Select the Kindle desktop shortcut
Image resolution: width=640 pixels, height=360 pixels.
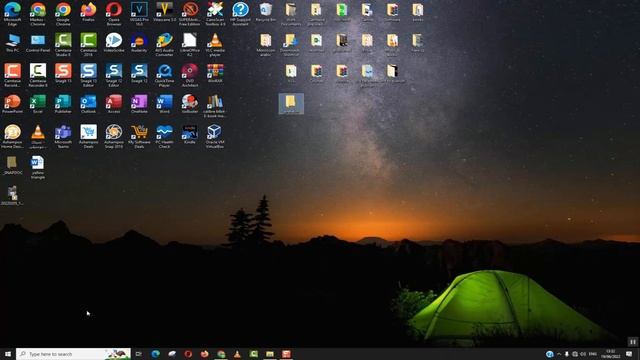(x=190, y=134)
